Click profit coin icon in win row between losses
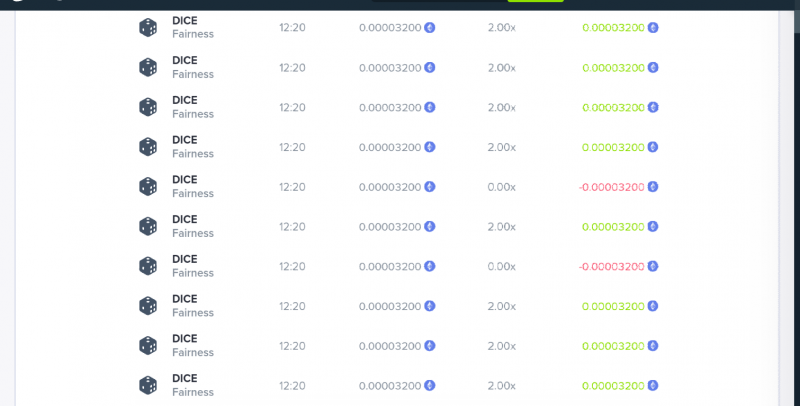 click(x=653, y=226)
